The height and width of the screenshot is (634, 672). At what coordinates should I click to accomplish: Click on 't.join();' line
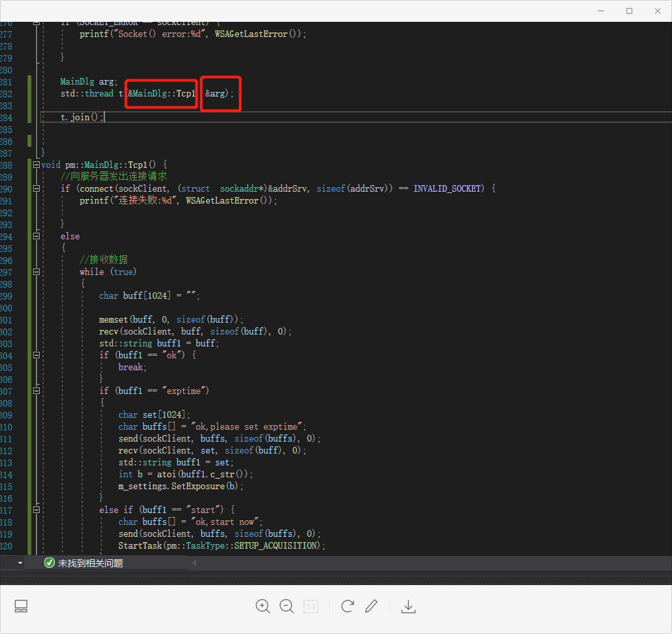[81, 117]
